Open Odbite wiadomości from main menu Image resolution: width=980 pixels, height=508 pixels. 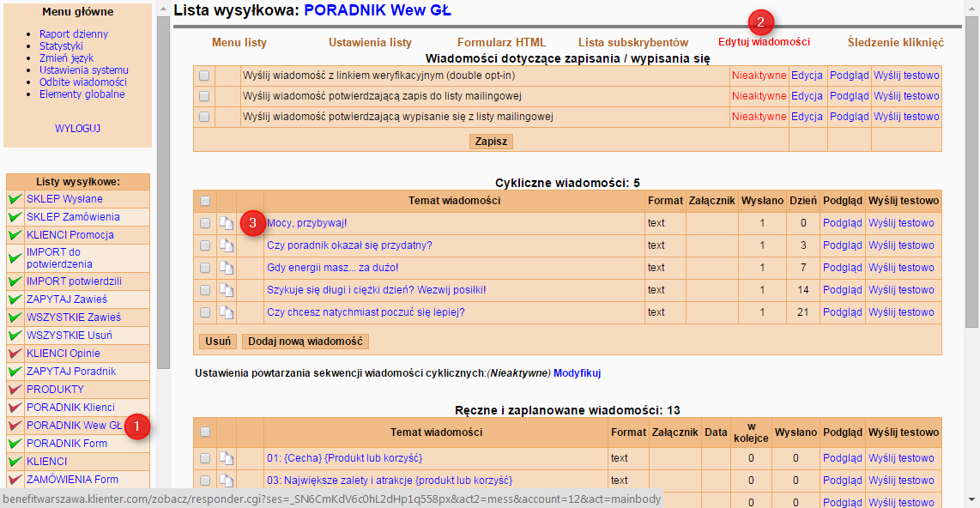[83, 82]
